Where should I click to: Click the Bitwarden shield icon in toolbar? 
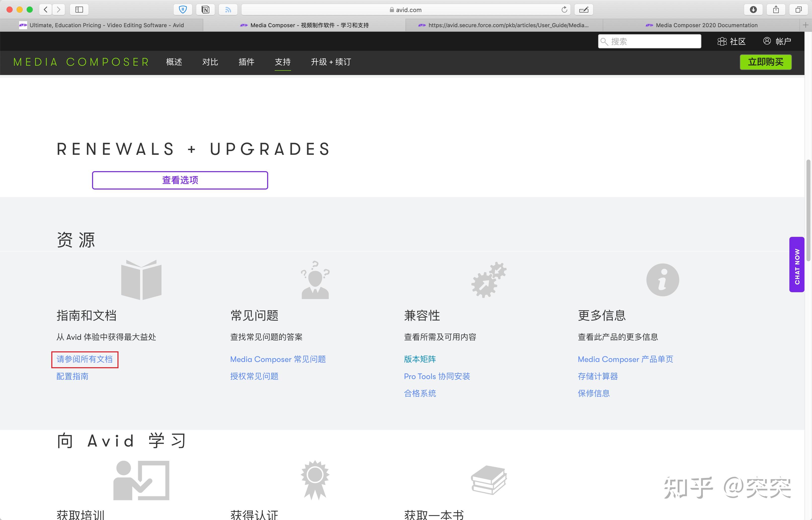[x=183, y=10]
